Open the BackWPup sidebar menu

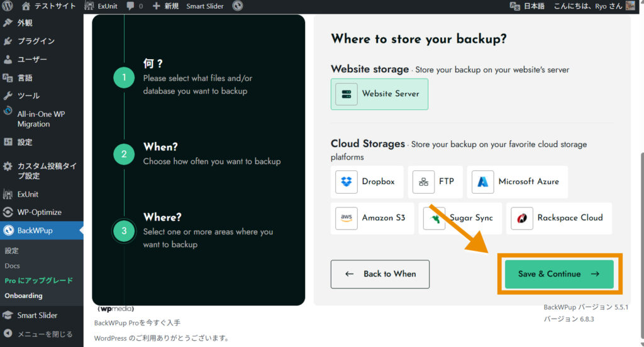coord(35,231)
